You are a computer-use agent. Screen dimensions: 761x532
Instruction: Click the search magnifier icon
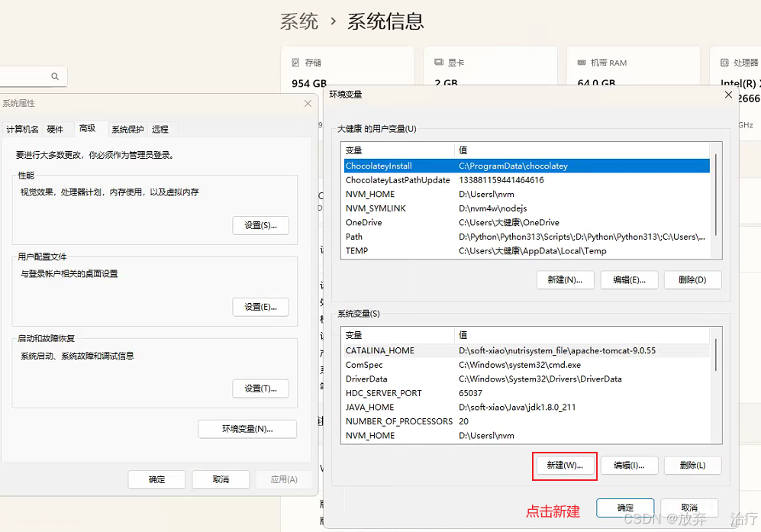tap(53, 76)
